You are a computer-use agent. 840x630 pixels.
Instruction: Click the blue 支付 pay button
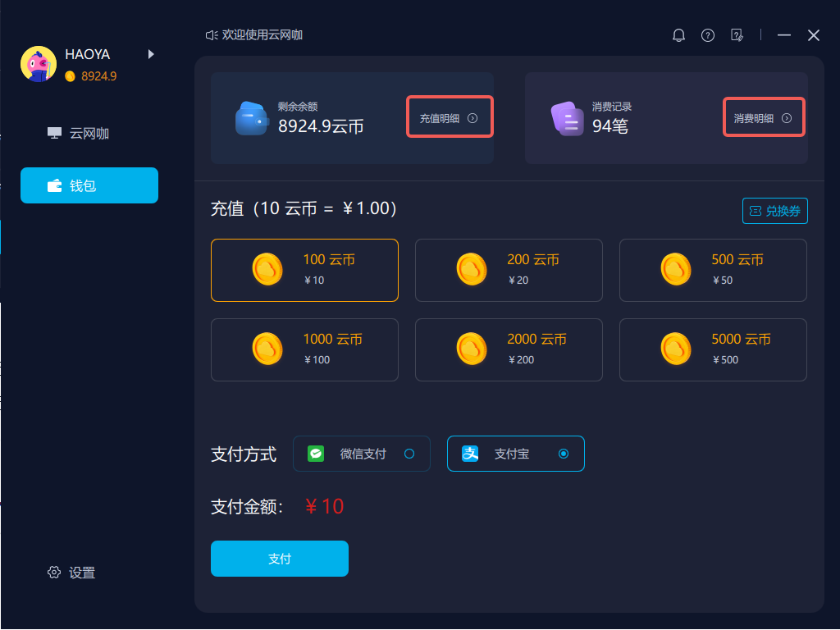pos(280,559)
